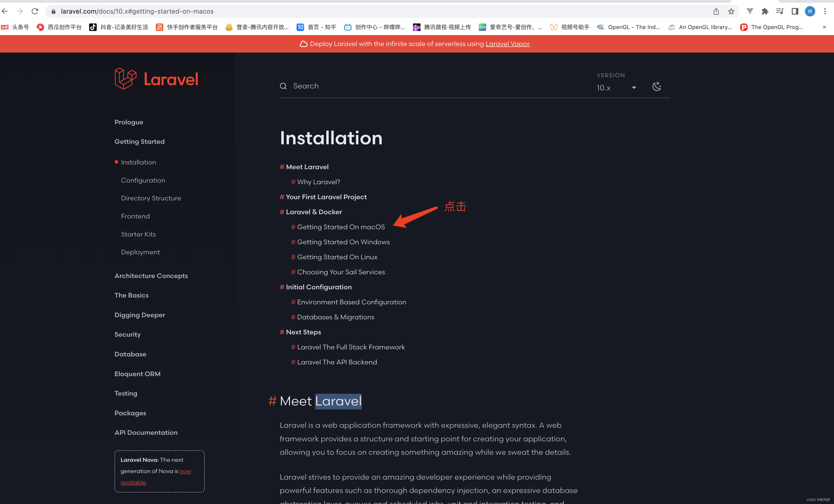Bookmark this page with the star icon
Viewport: 834px width, 504px height.
point(731,11)
